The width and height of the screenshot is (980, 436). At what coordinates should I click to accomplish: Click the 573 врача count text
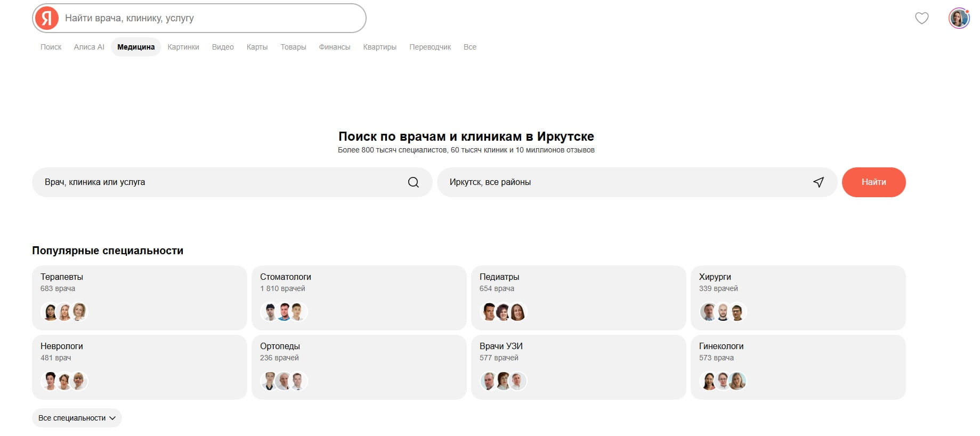tap(716, 358)
